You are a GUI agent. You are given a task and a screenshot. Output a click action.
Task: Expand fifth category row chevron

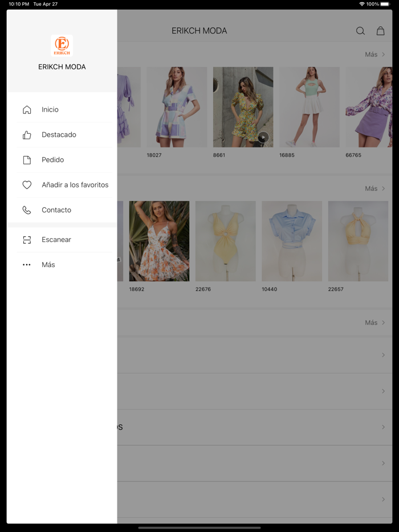point(384,499)
